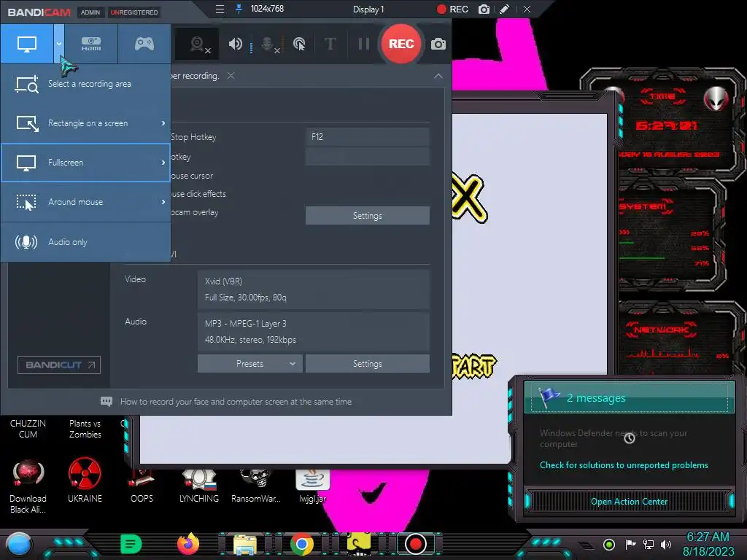Expand the Around mouse submenu arrow
This screenshot has width=747, height=560.
163,203
